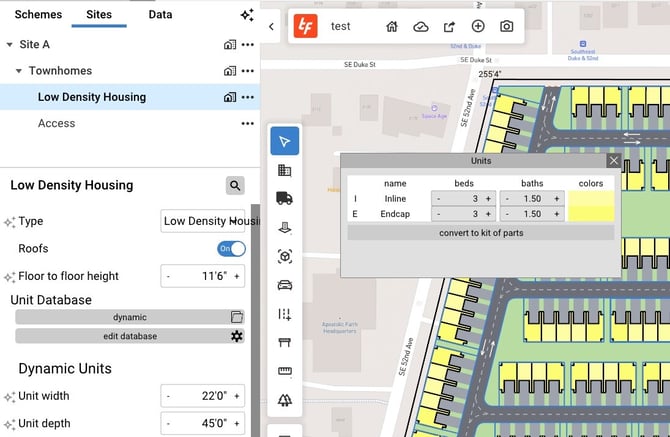Select the pointer arrow tool
Viewport: 670px width, 437px height.
pos(284,141)
